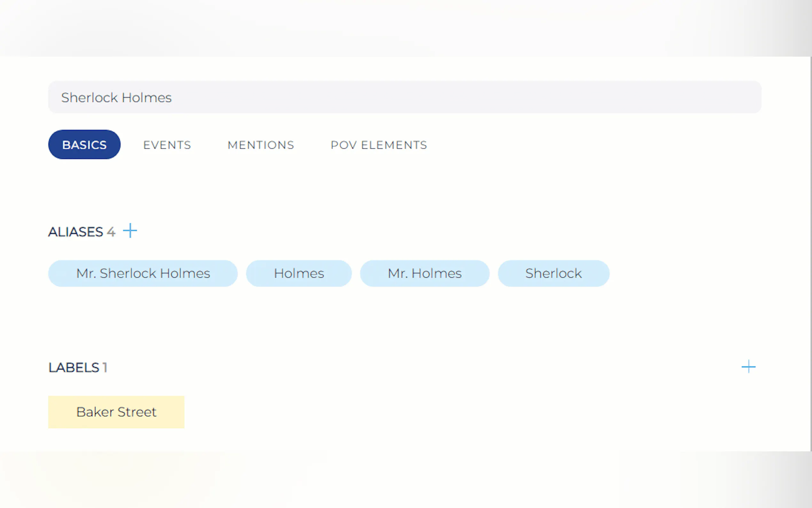The width and height of the screenshot is (812, 508).
Task: Select the Mr. Sherlock Holmes alias chip
Action: (x=143, y=274)
